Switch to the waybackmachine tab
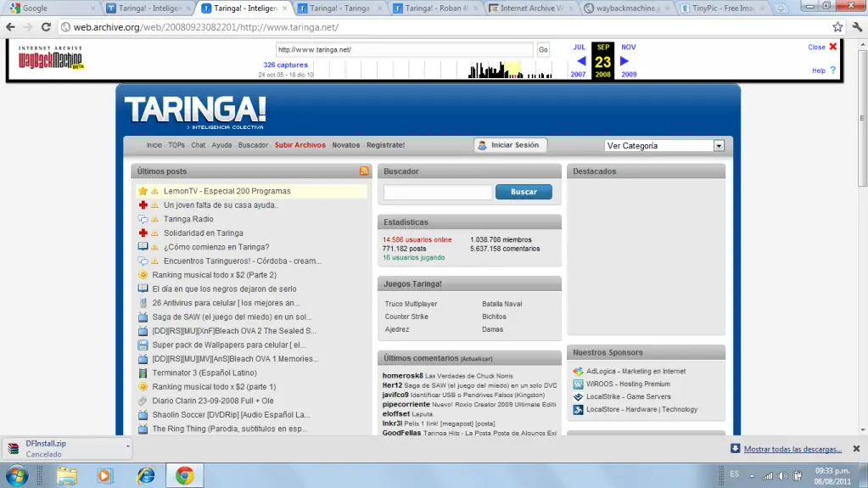 (625, 8)
